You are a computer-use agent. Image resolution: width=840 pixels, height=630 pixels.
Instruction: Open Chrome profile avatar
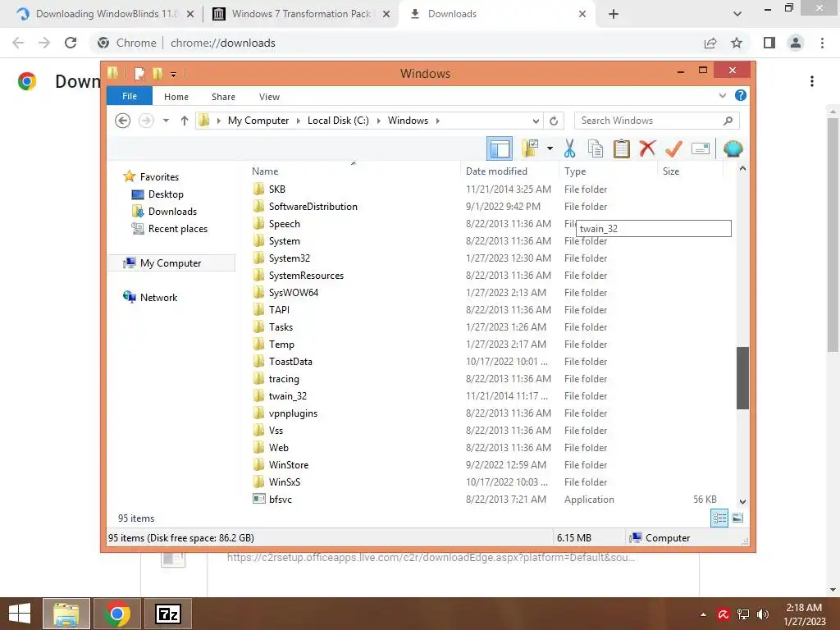point(796,43)
